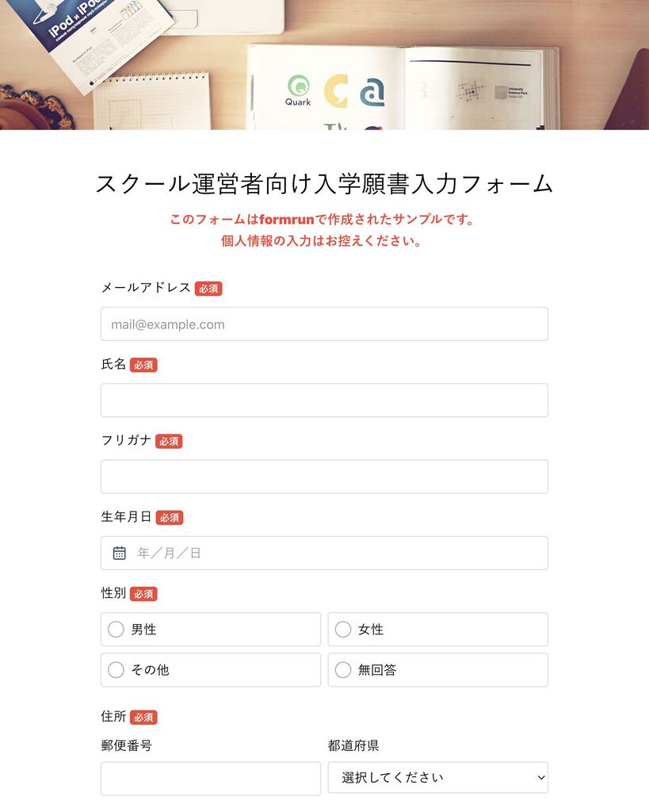Click the 必須 badge beside 生年月日
Viewport: 649px width, 812px height.
coord(170,517)
